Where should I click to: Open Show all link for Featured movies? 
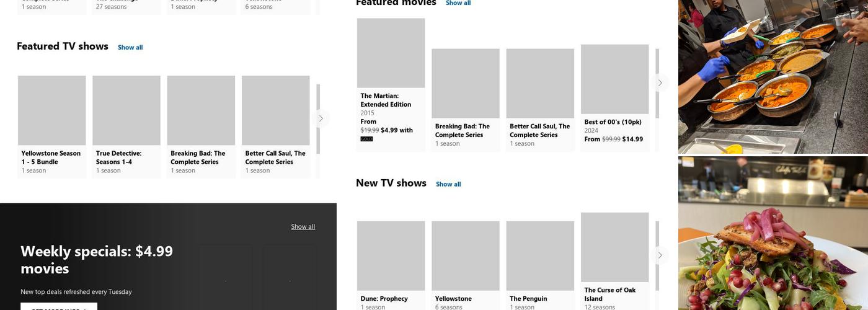click(x=458, y=3)
